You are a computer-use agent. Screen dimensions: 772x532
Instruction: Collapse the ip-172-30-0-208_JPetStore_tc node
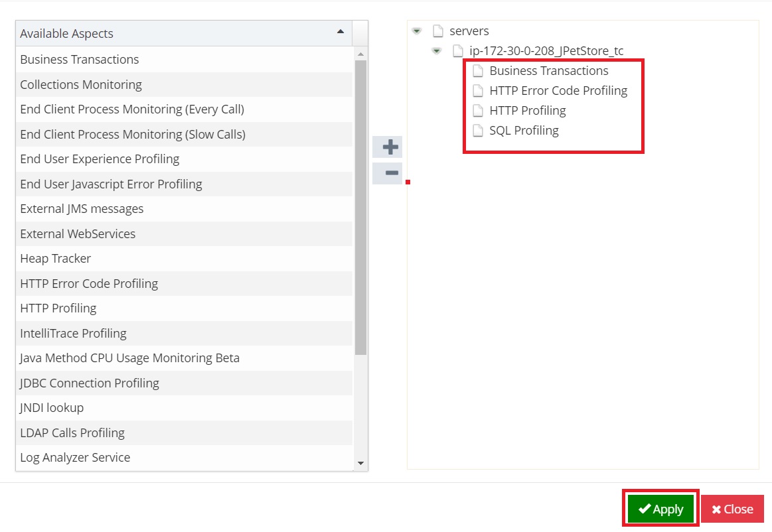pos(437,50)
